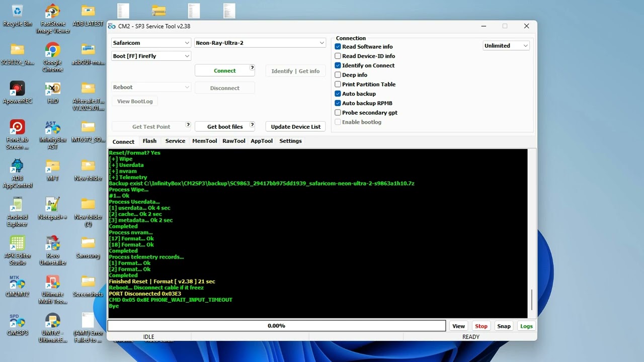
Task: Click the 0.00% progress bar
Action: tap(277, 326)
